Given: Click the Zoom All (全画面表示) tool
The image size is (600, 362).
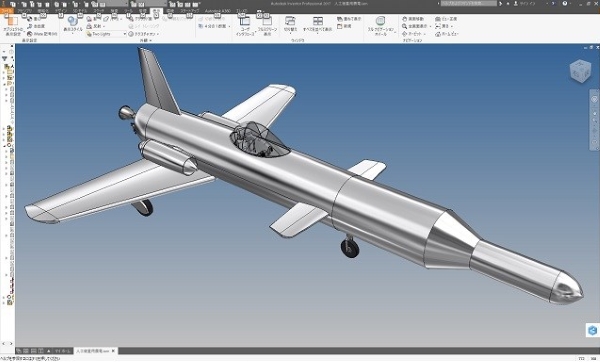Looking at the screenshot, I should [415, 26].
